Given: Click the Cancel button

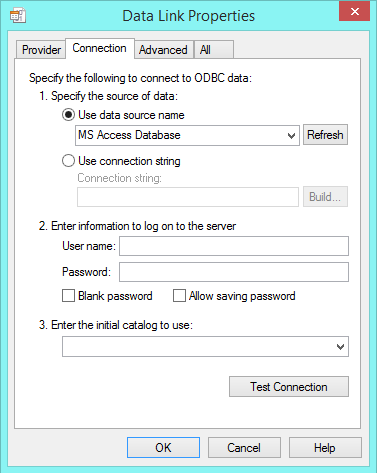Looking at the screenshot, I should tap(244, 448).
